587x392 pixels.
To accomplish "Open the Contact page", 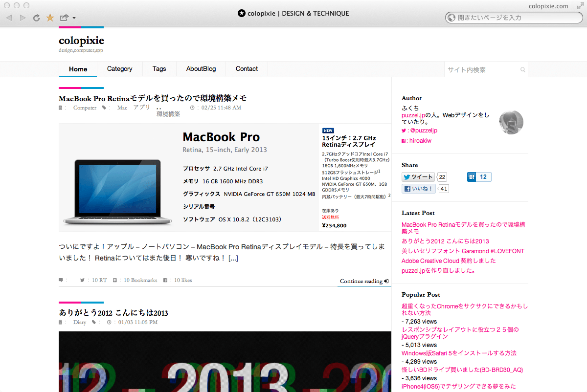I will coord(247,69).
